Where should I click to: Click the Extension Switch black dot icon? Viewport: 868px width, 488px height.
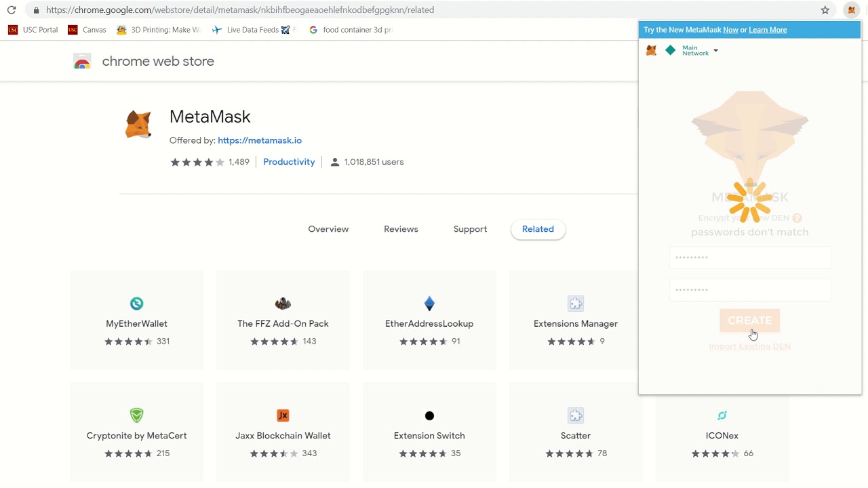[x=429, y=415]
